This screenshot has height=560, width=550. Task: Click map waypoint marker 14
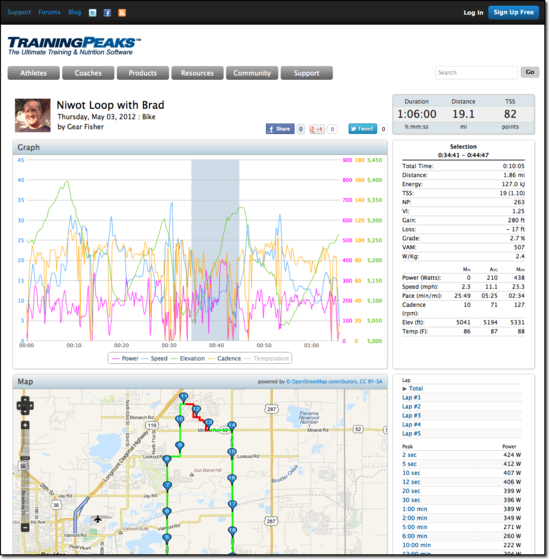[232, 426]
